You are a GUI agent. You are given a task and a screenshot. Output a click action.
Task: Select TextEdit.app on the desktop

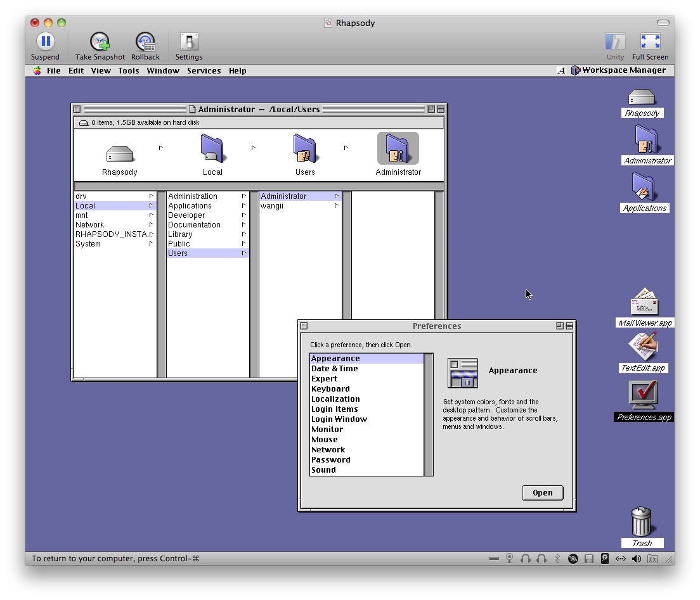click(644, 347)
